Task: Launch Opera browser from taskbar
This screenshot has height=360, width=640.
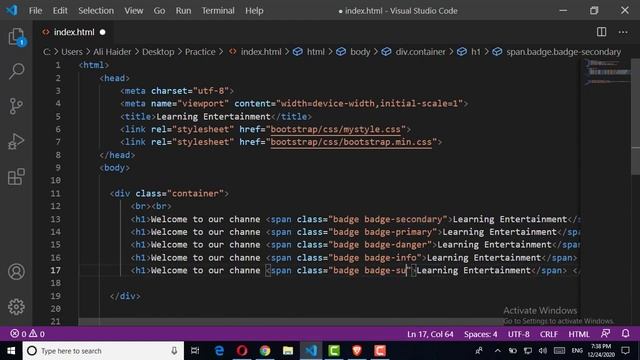Action: tap(242, 351)
